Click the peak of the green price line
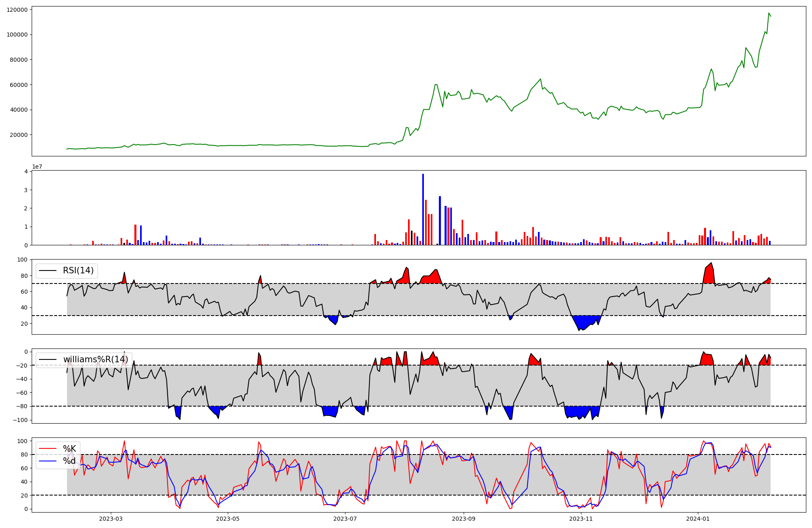Viewport: 812px width, 528px height. [x=769, y=13]
